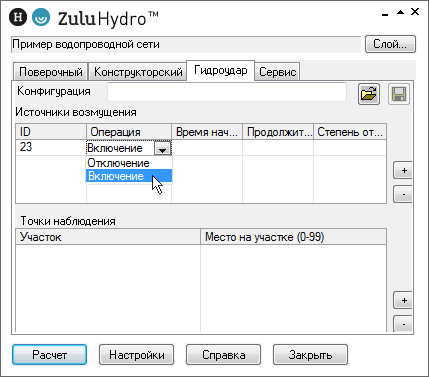Click the Операция column header
The height and width of the screenshot is (377, 429).
pos(129,132)
